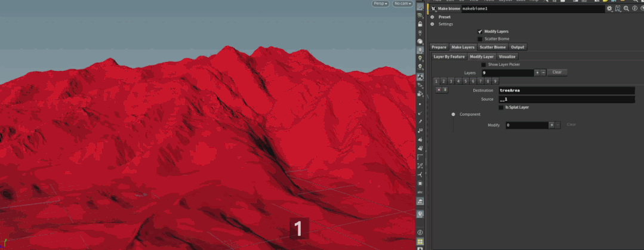Click the viewport toolbar info icon
The image size is (644, 250).
pos(420,233)
